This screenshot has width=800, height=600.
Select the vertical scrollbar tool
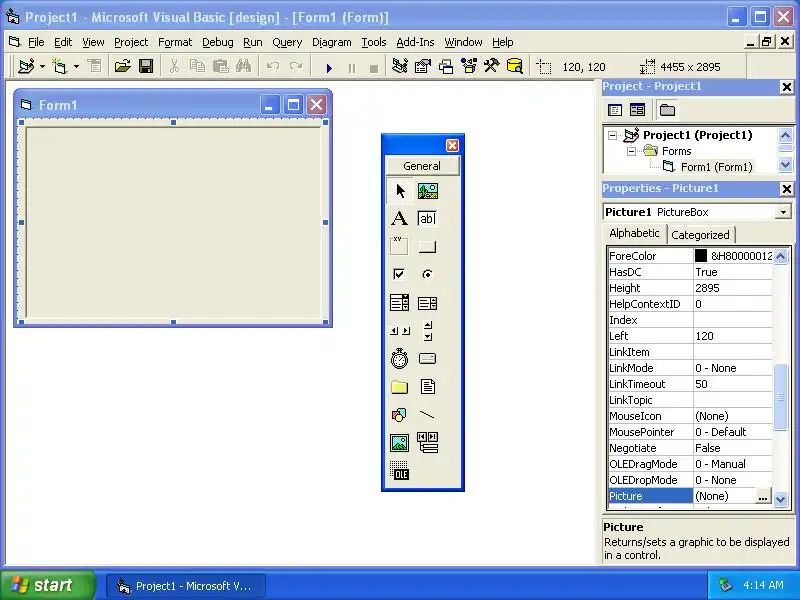point(428,331)
